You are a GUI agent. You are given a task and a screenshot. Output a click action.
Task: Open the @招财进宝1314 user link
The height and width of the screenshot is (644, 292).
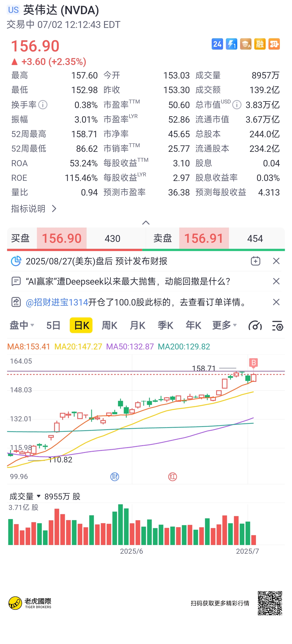(x=57, y=302)
